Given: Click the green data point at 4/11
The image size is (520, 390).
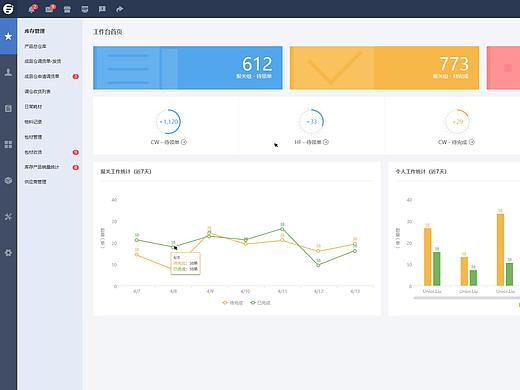Looking at the screenshot, I should point(282,229).
